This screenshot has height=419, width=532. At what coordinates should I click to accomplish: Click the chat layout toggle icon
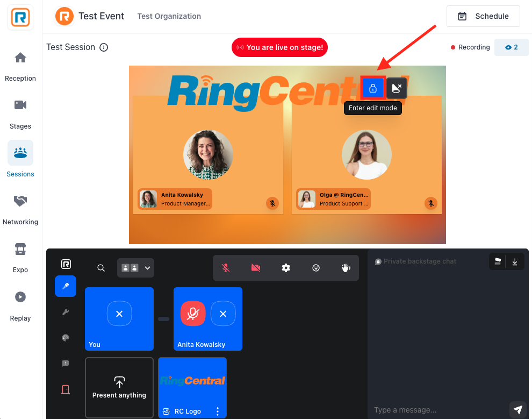(x=498, y=261)
